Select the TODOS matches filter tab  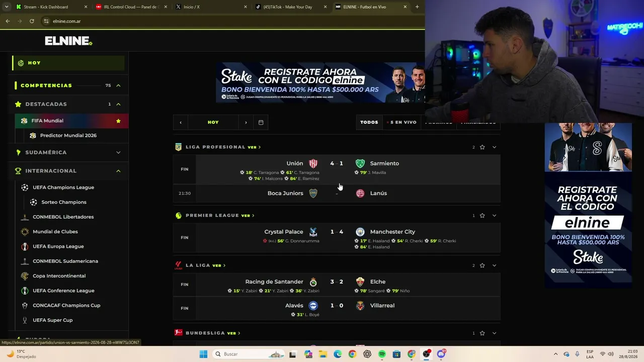tap(369, 122)
